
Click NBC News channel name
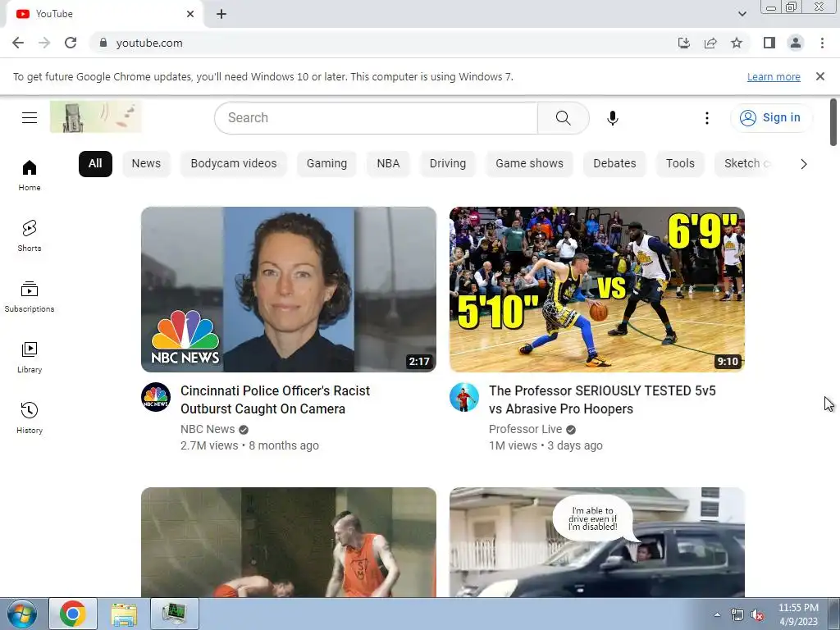208,429
